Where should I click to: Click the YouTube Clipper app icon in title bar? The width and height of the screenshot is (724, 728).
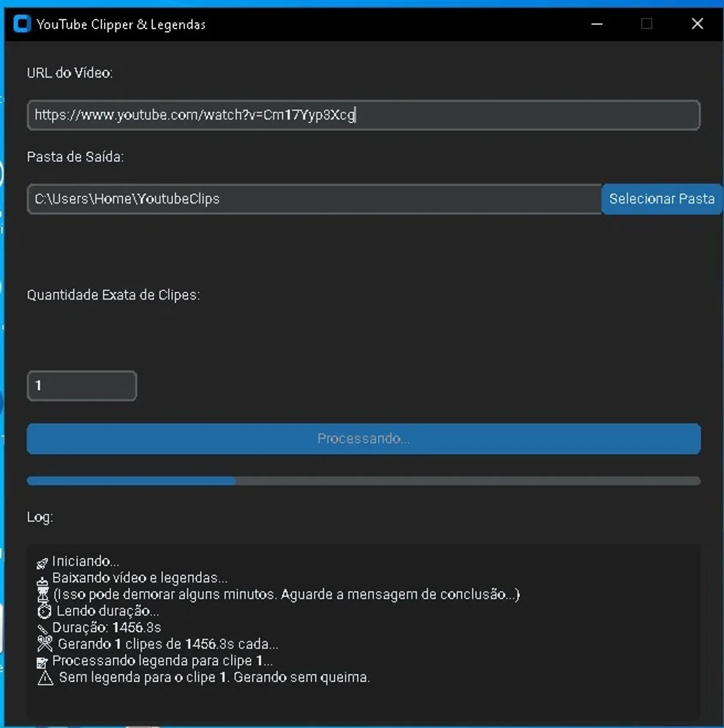22,24
